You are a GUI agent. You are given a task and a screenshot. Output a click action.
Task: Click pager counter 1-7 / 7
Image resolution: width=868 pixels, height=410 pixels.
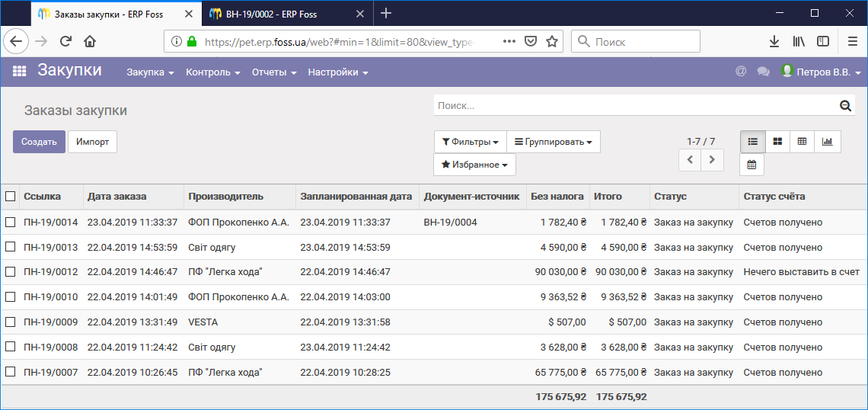click(700, 141)
